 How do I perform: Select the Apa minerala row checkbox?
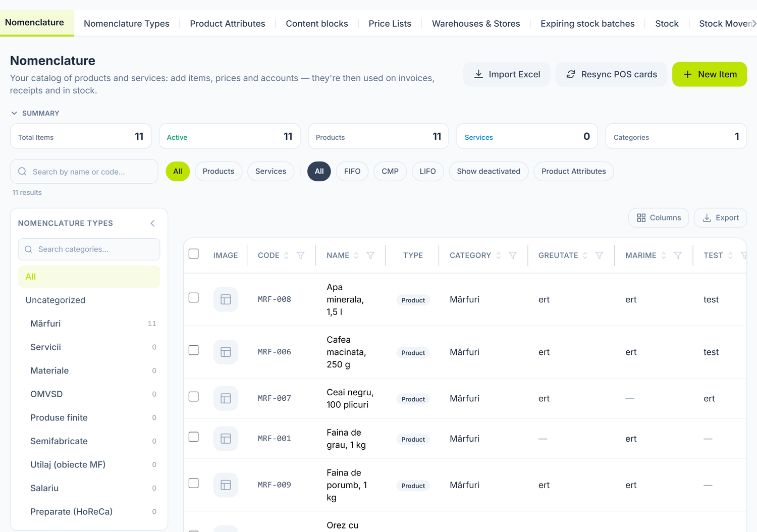(x=194, y=298)
